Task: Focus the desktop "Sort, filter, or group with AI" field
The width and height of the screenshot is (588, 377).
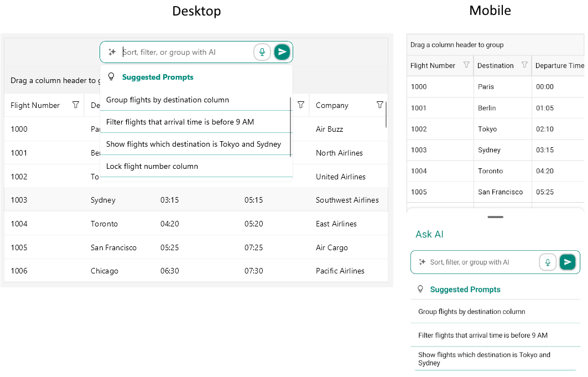Action: click(x=185, y=52)
